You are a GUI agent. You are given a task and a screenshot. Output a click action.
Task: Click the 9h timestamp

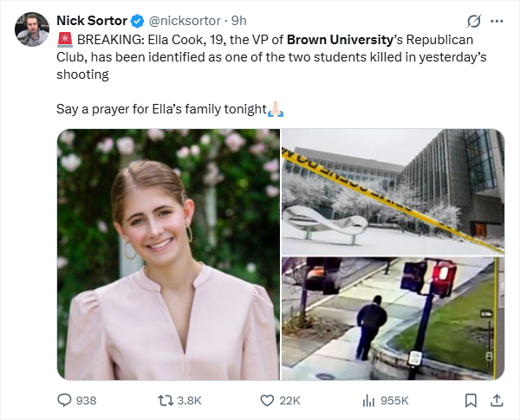click(239, 21)
